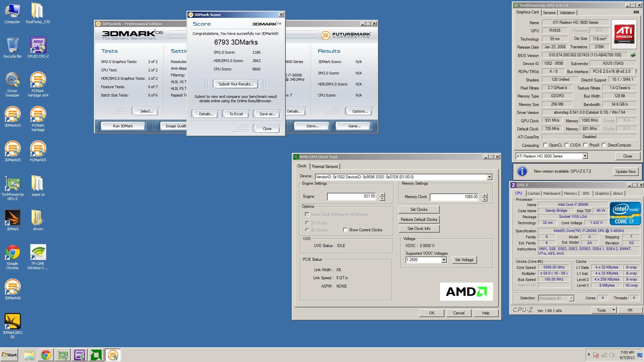The image size is (644, 362).
Task: Launch PCMark Vantage desktop shortcut
Action: pos(38,119)
